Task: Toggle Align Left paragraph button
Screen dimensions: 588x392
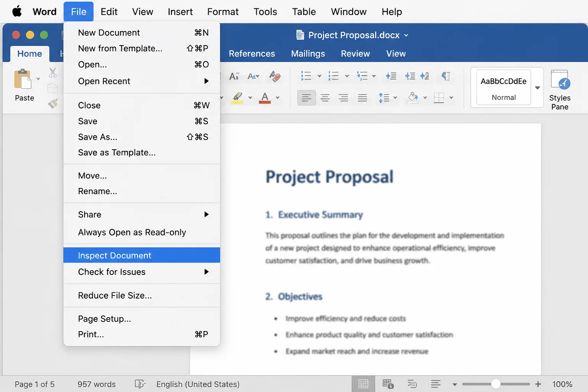Action: 306,98
